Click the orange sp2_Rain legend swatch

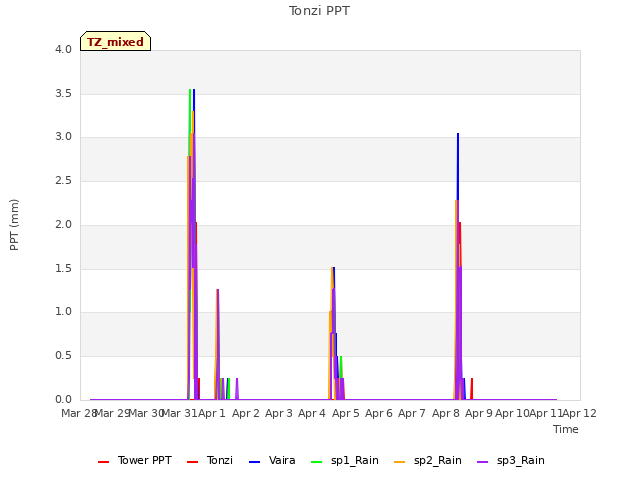click(400, 462)
